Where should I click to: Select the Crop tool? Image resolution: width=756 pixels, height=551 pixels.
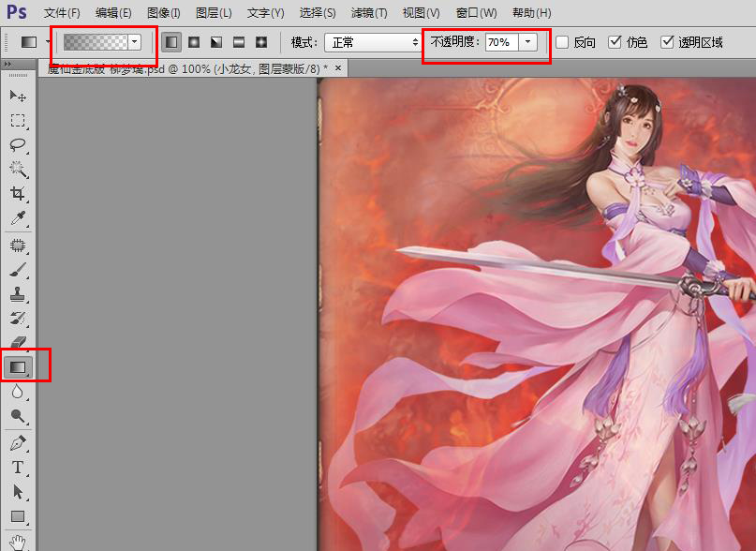pos(18,193)
